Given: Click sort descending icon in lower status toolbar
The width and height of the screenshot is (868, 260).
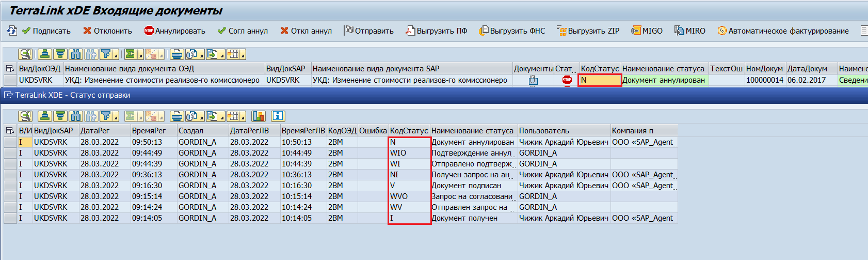Looking at the screenshot, I should 60,116.
